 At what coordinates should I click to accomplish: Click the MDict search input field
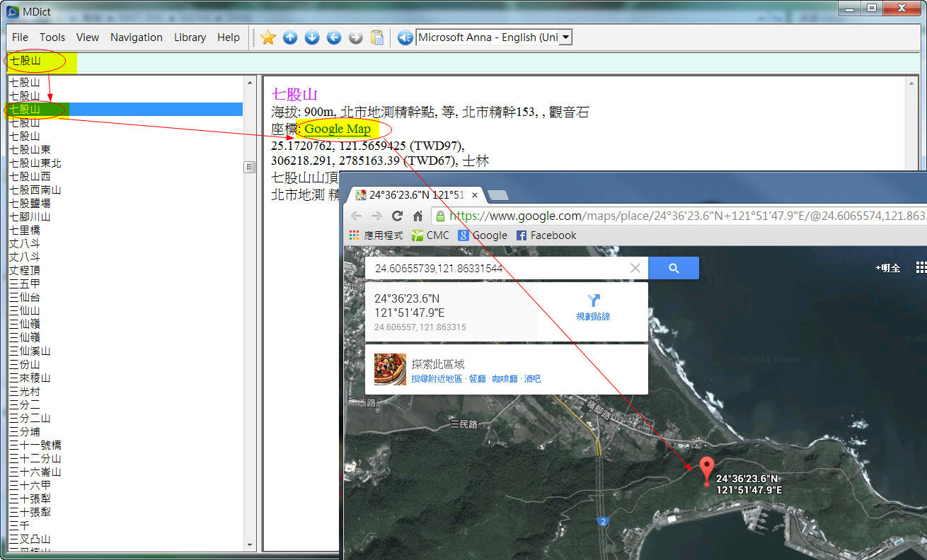click(463, 62)
